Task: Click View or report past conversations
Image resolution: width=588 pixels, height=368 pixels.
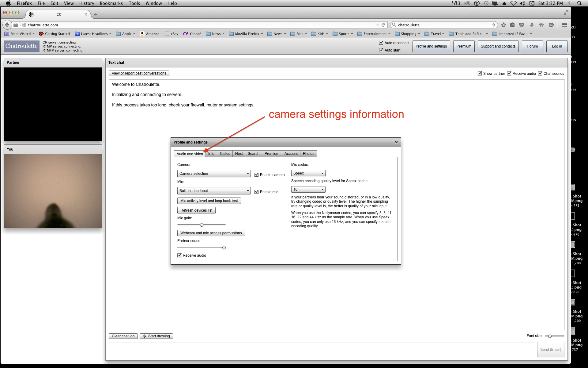Action: pyautogui.click(x=139, y=73)
